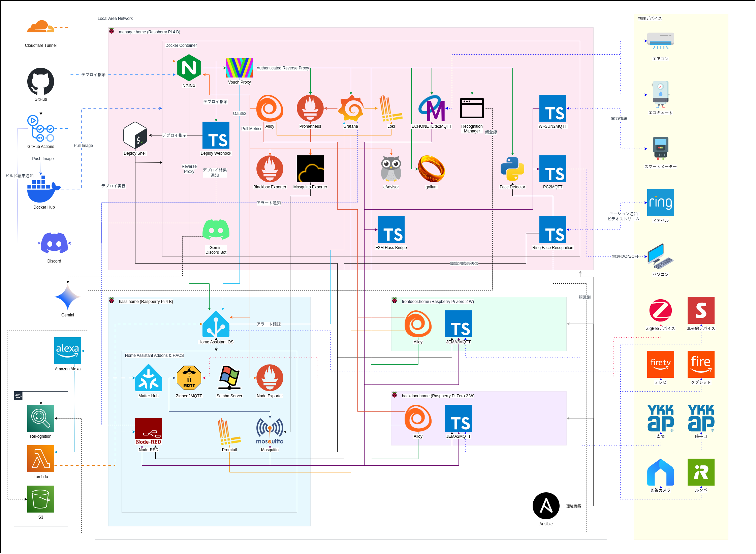Image resolution: width=756 pixels, height=554 pixels.
Task: Select the Grafana icon
Action: point(351,108)
